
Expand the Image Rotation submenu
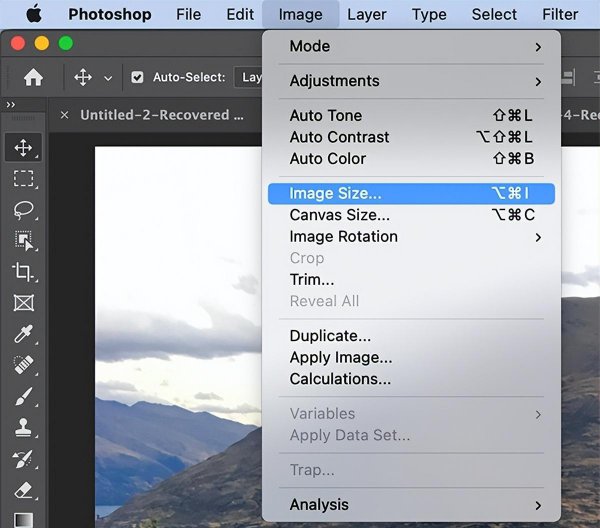coord(411,237)
